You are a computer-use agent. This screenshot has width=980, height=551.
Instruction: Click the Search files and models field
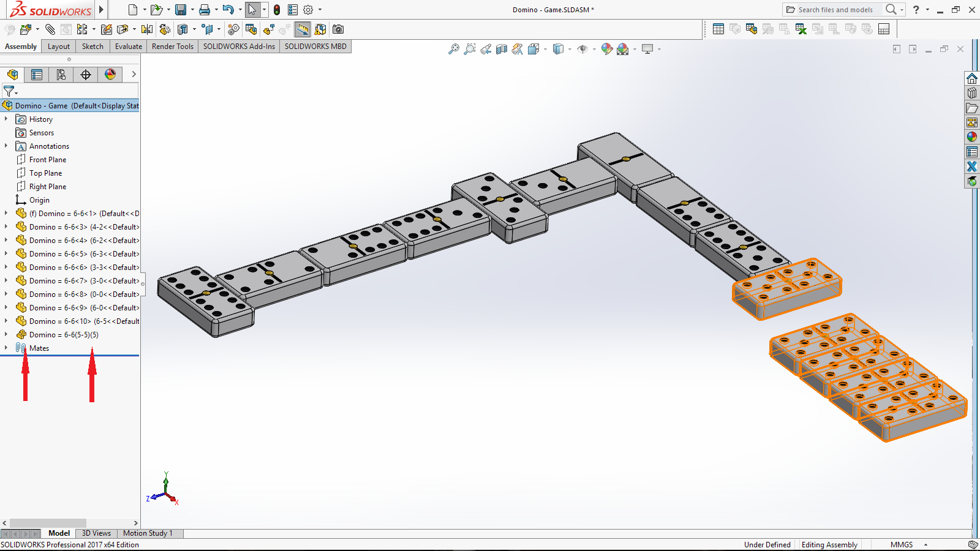[835, 10]
